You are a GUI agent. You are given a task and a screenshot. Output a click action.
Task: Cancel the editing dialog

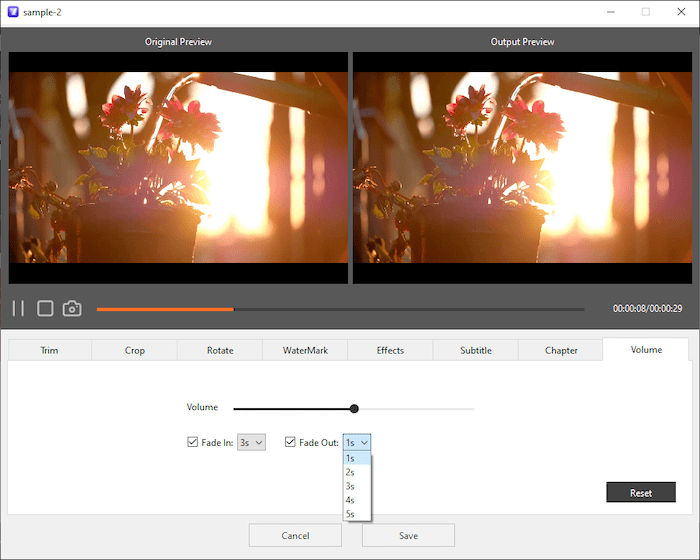pyautogui.click(x=295, y=535)
